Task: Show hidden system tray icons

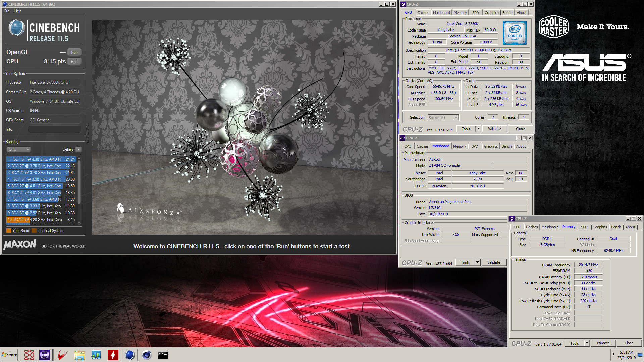Action: (613, 355)
